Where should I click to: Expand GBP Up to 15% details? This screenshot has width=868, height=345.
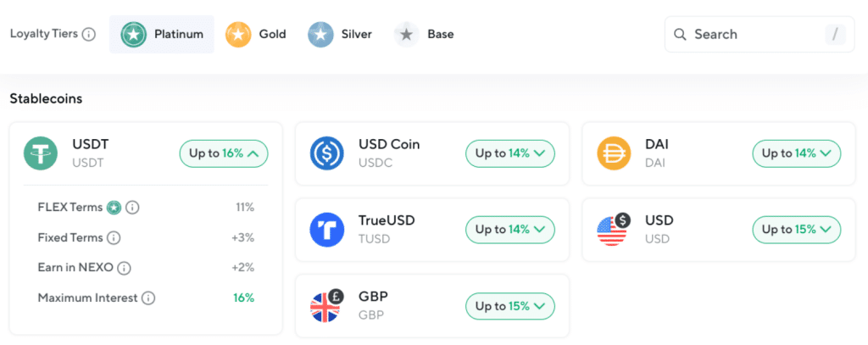[x=510, y=306]
